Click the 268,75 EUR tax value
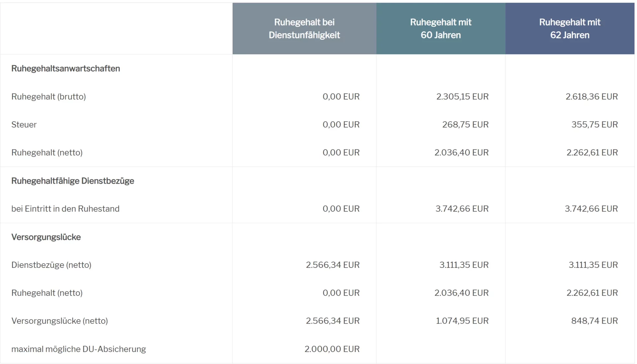 coord(465,125)
